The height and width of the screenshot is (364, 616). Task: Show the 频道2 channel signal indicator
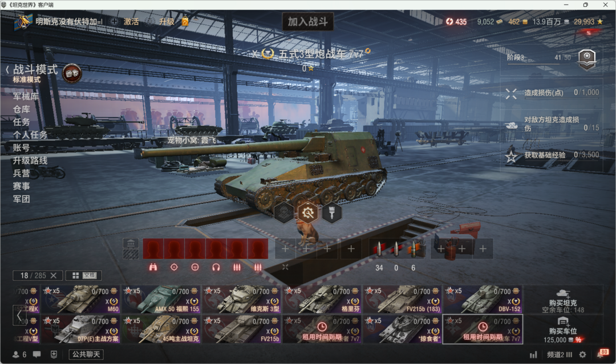[x=569, y=354]
